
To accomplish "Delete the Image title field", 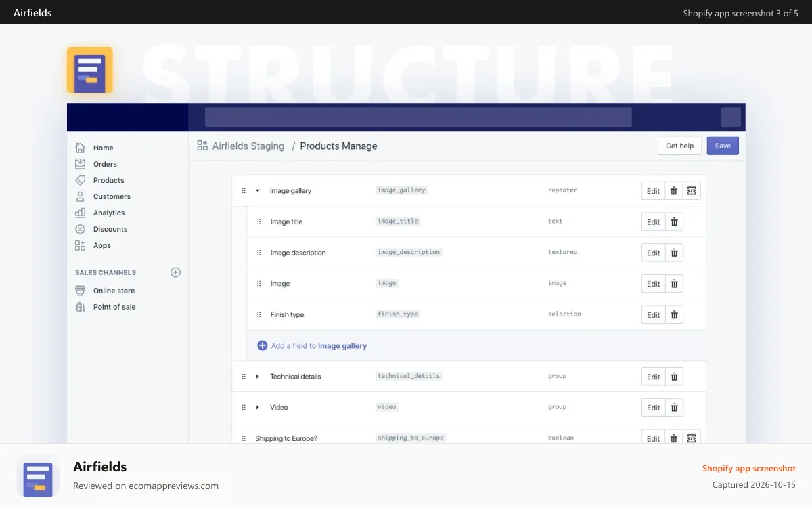I will pos(674,221).
